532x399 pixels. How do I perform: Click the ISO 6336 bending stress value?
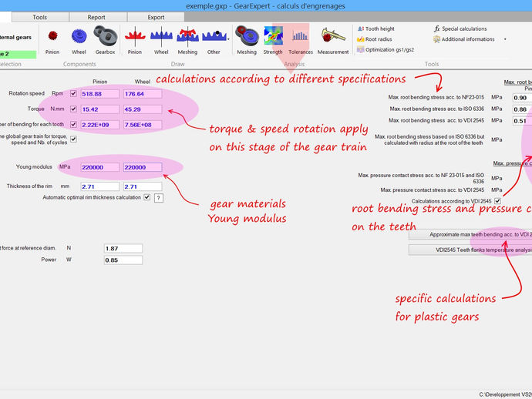coord(522,109)
